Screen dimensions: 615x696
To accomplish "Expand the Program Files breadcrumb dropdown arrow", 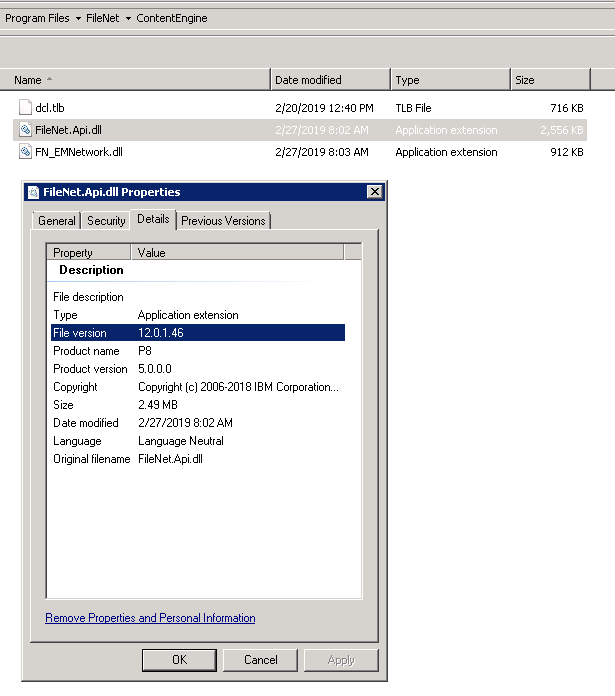I will click(78, 19).
